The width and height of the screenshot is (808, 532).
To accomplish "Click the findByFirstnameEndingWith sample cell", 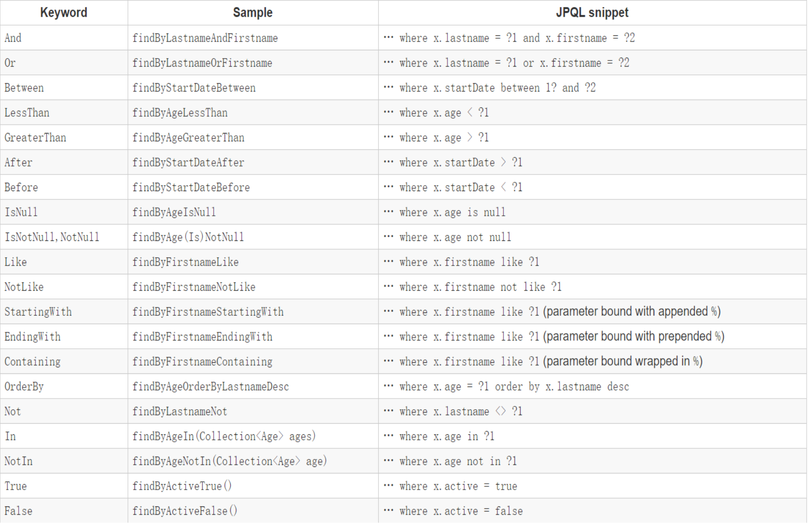I will pyautogui.click(x=202, y=337).
